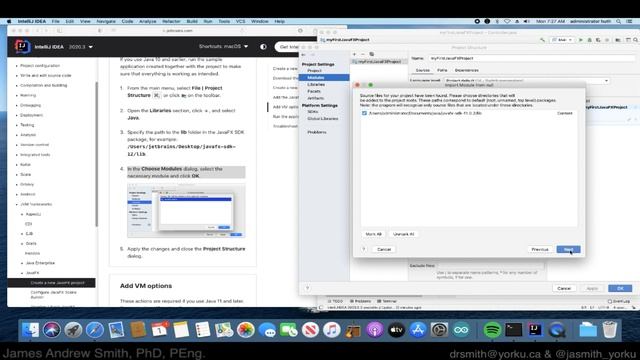Open the Navigate menu
The width and height of the screenshot is (640, 360).
pyautogui.click(x=106, y=21)
